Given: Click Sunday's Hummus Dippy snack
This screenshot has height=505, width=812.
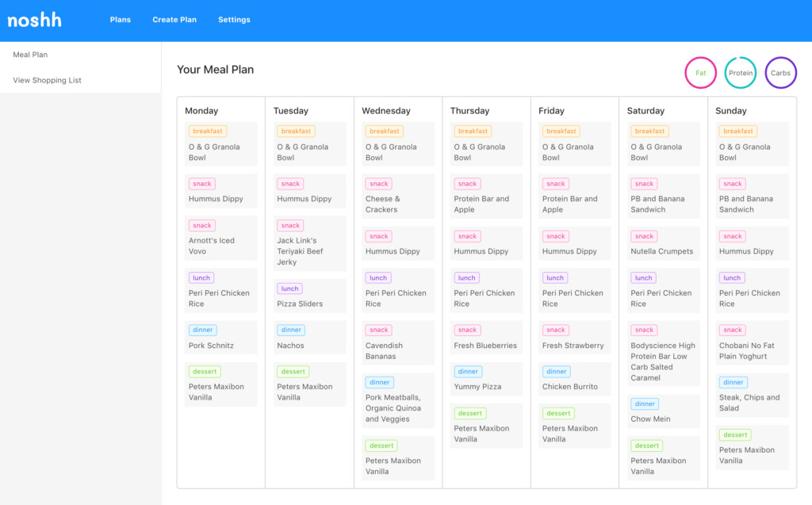Looking at the screenshot, I should pos(752,243).
